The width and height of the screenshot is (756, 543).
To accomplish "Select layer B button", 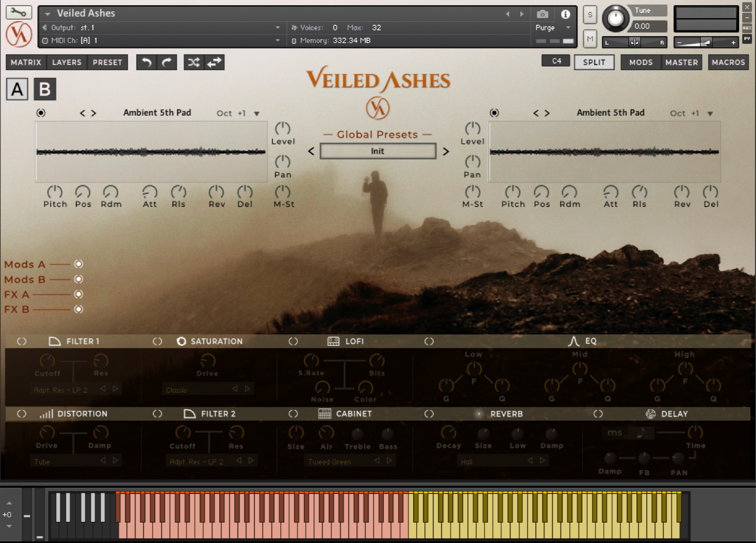I will click(x=45, y=89).
